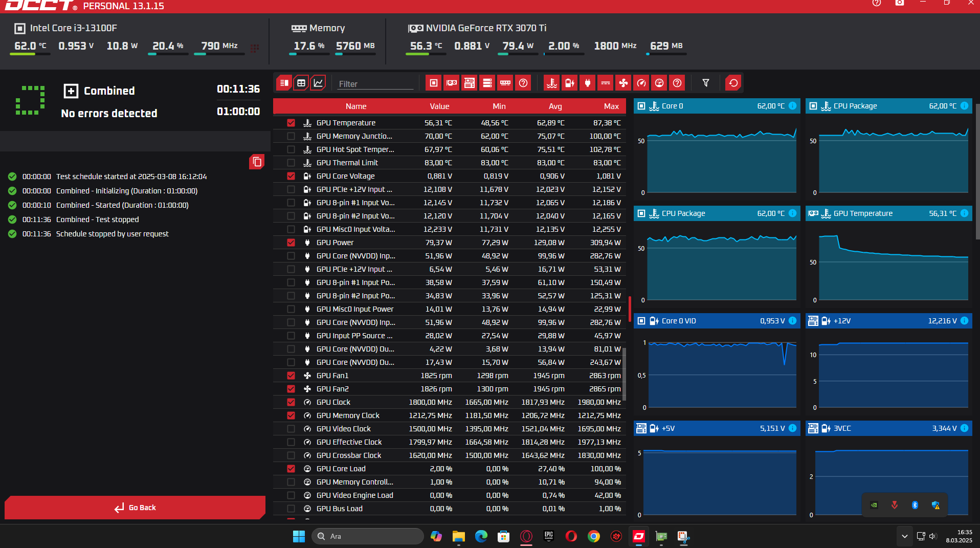Uncheck the GPU Clock row checkbox

pyautogui.click(x=291, y=402)
